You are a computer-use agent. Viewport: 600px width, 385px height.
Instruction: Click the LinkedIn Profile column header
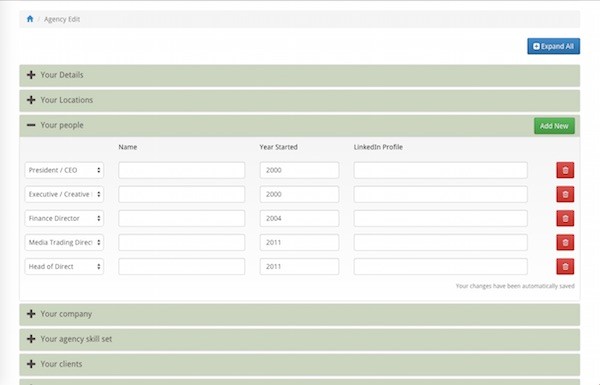click(x=378, y=147)
